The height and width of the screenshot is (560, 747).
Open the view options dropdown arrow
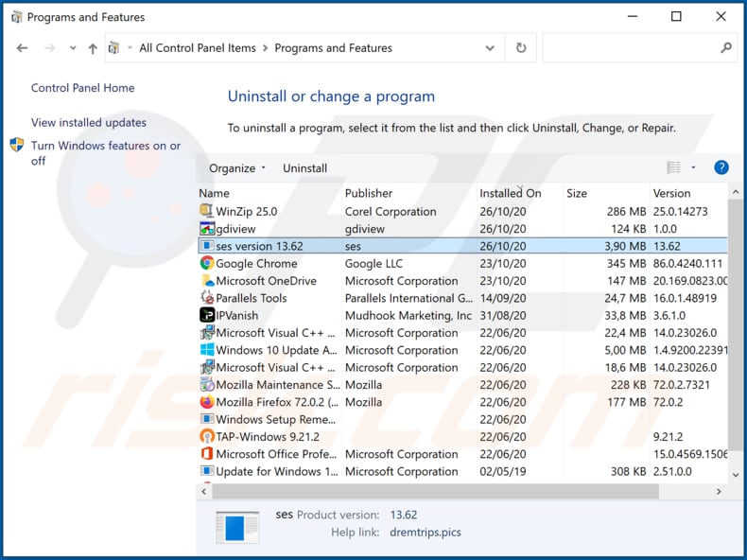(693, 167)
